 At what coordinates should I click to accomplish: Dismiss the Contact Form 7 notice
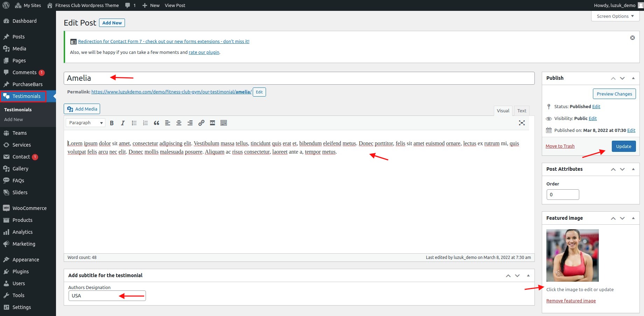632,38
